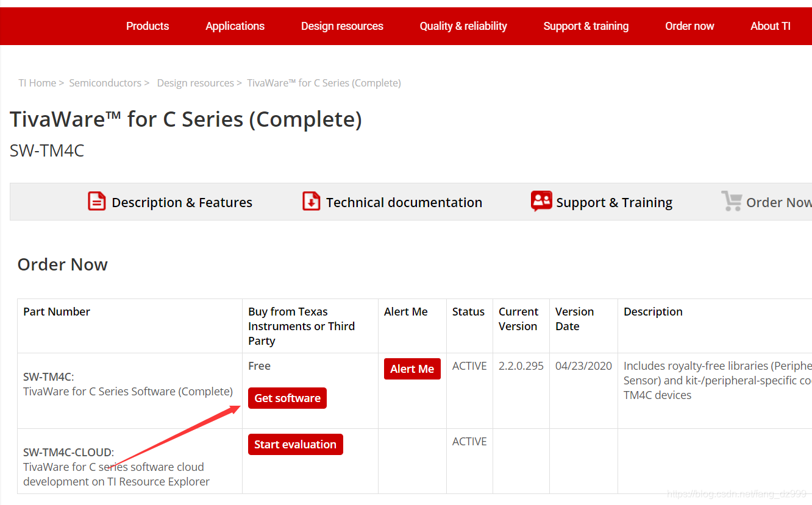
Task: Click the Support & Training people icon
Action: [x=541, y=201]
